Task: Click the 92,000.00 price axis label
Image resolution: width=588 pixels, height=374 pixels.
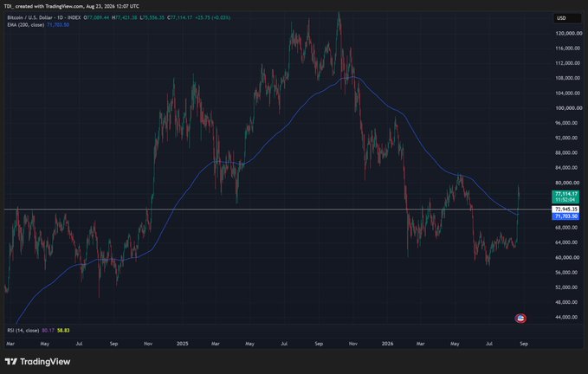Action: [566, 138]
